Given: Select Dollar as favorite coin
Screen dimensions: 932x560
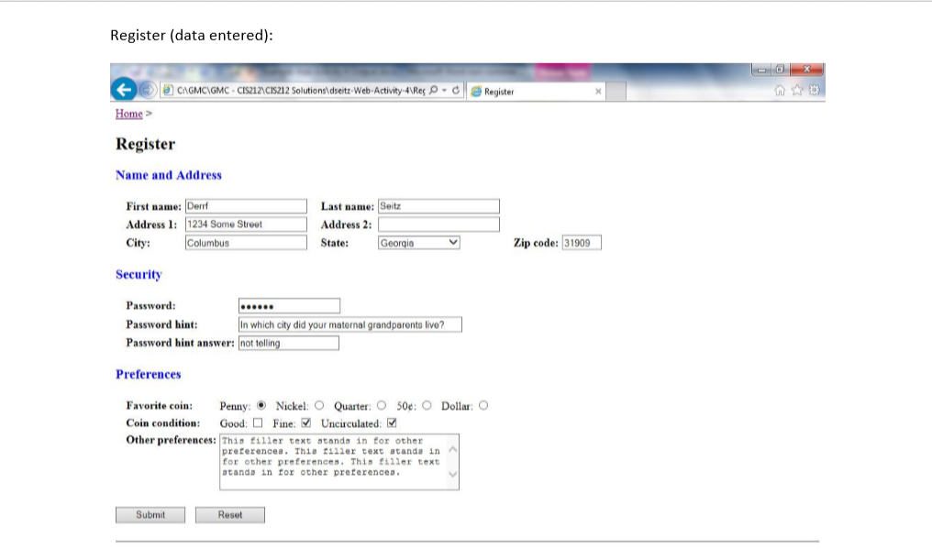Looking at the screenshot, I should coord(483,406).
